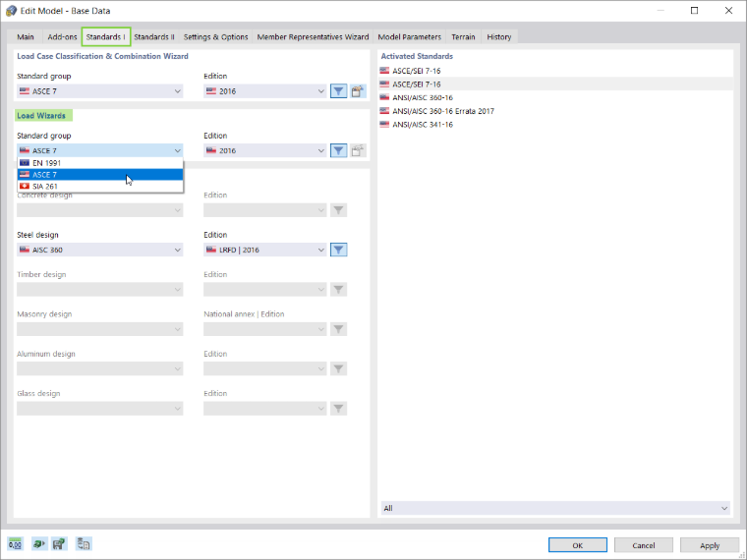Click the app icon in the title bar
The height and width of the screenshot is (560, 747).
[x=11, y=11]
